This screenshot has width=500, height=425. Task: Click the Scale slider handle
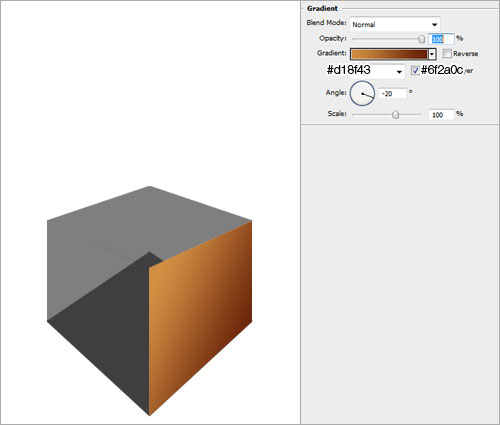tap(395, 115)
